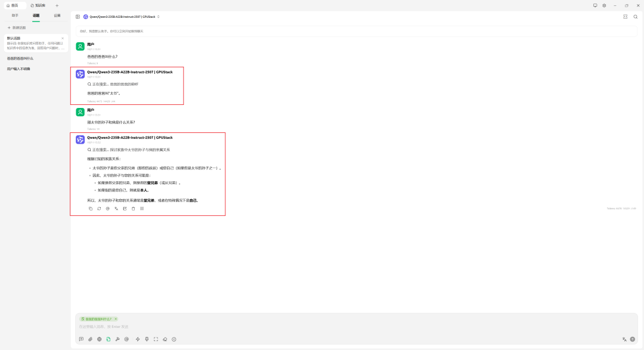Delete the last assistant message

[x=133, y=209]
